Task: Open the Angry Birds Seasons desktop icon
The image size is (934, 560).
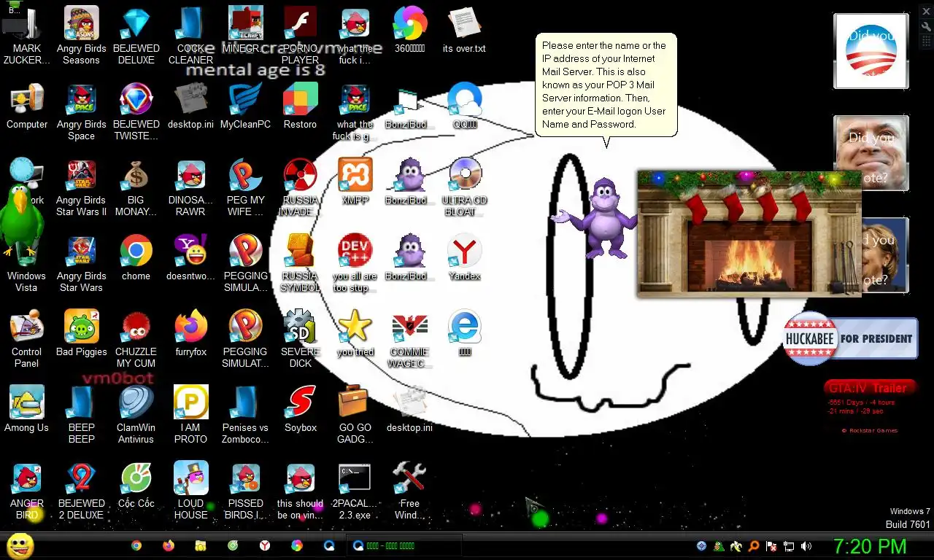Action: point(82,35)
